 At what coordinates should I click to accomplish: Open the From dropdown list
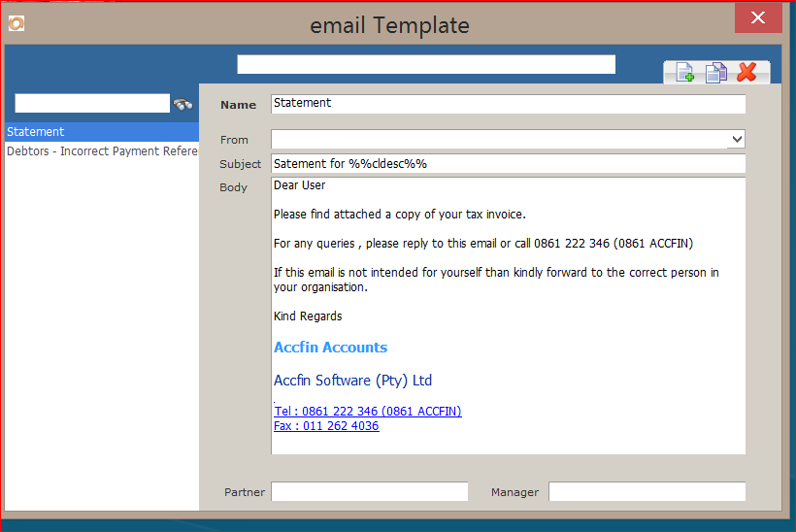tap(736, 140)
